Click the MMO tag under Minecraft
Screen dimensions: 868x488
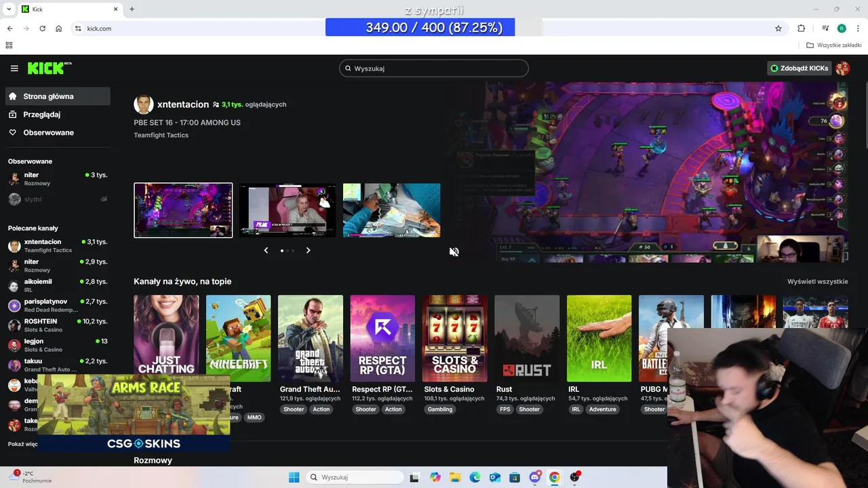pos(254,418)
